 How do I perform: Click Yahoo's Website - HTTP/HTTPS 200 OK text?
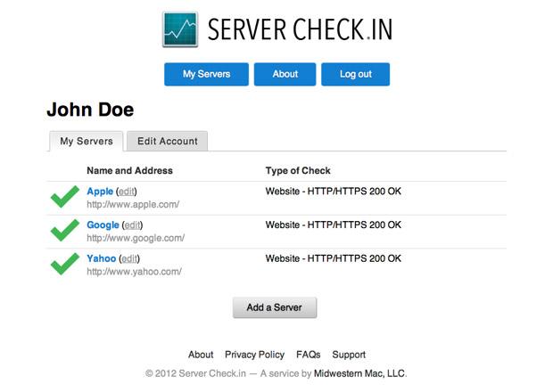tap(334, 258)
